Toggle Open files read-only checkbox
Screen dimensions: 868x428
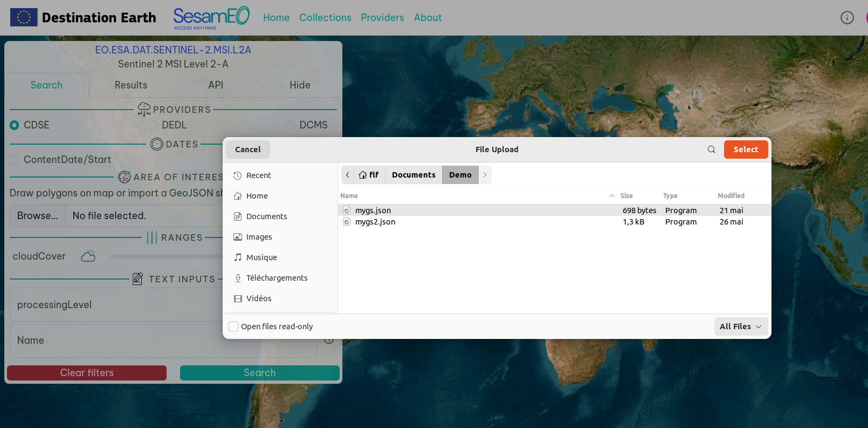point(233,327)
